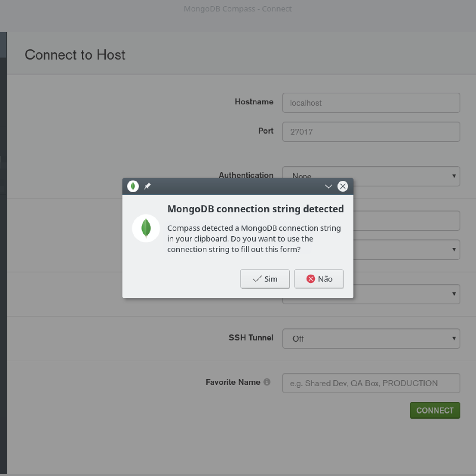Image resolution: width=476 pixels, height=476 pixels.
Task: Click the green CONNECT button
Action: [435, 410]
